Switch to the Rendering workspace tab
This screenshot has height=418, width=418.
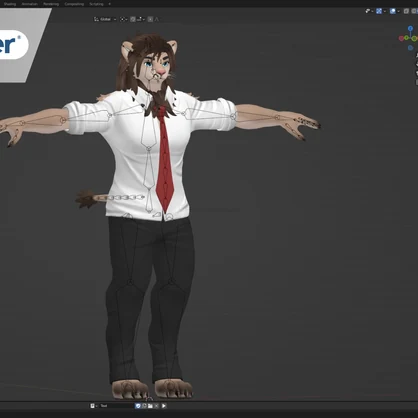tap(51, 4)
